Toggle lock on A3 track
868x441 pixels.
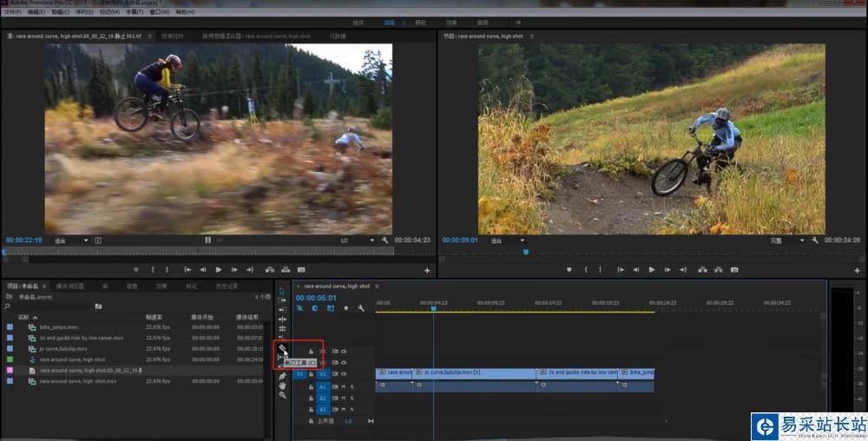pos(311,410)
